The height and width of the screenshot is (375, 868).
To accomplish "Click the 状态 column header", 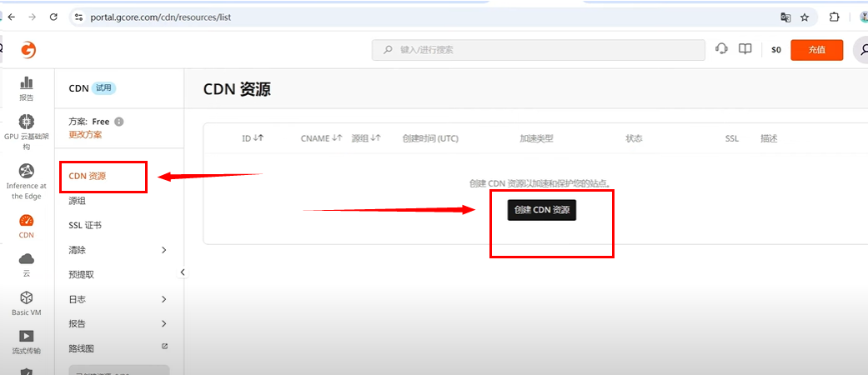I will click(634, 139).
